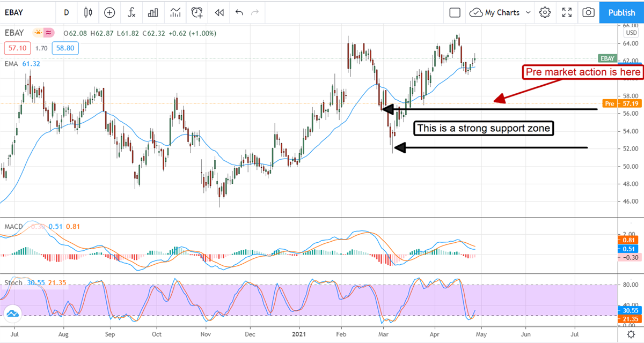Open the Select Layout square icon

coord(455,12)
